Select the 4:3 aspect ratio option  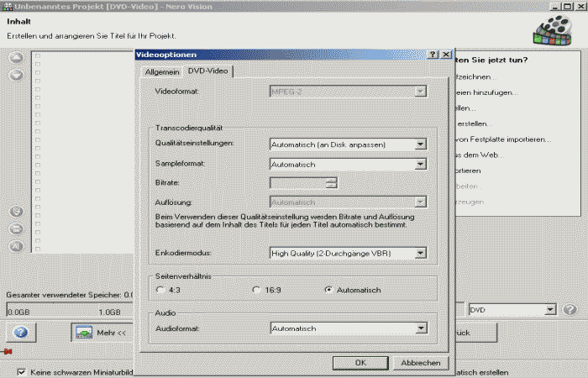(160, 290)
